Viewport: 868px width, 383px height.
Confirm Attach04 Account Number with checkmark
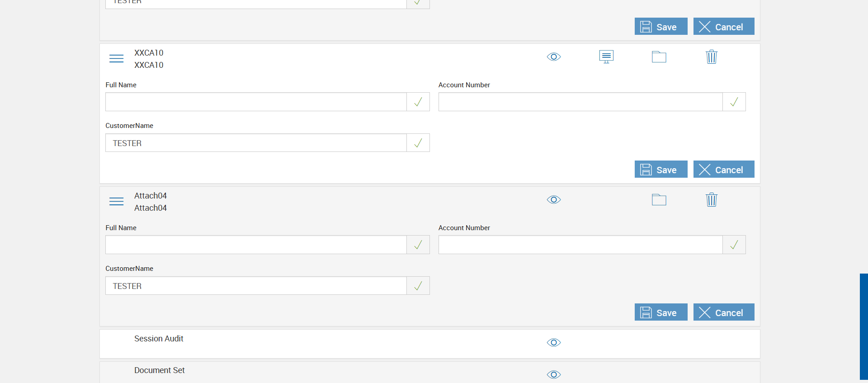point(734,245)
